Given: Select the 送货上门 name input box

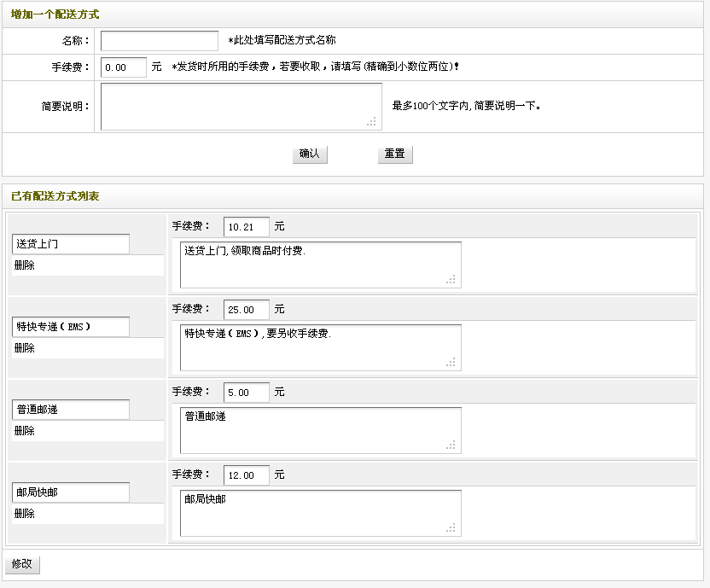Looking at the screenshot, I should click(x=70, y=243).
